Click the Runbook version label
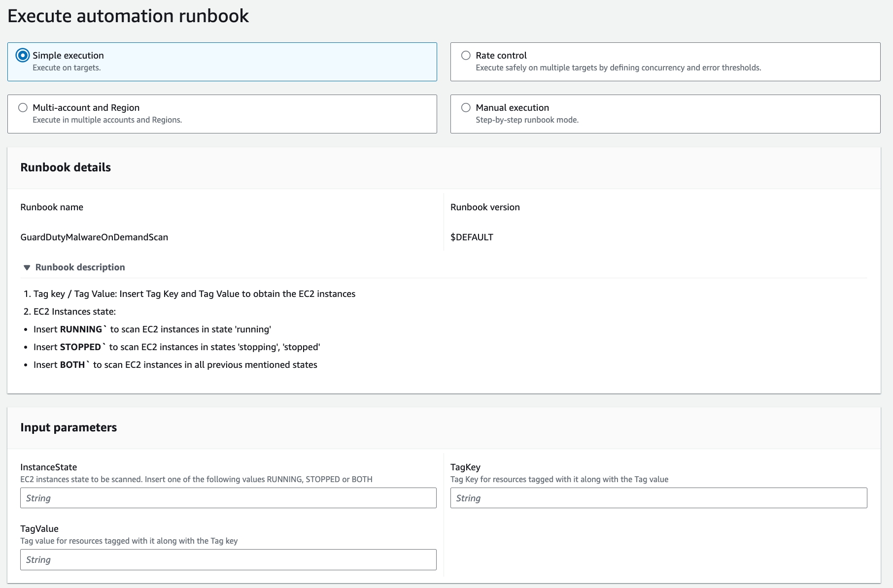This screenshot has width=893, height=588. [485, 207]
